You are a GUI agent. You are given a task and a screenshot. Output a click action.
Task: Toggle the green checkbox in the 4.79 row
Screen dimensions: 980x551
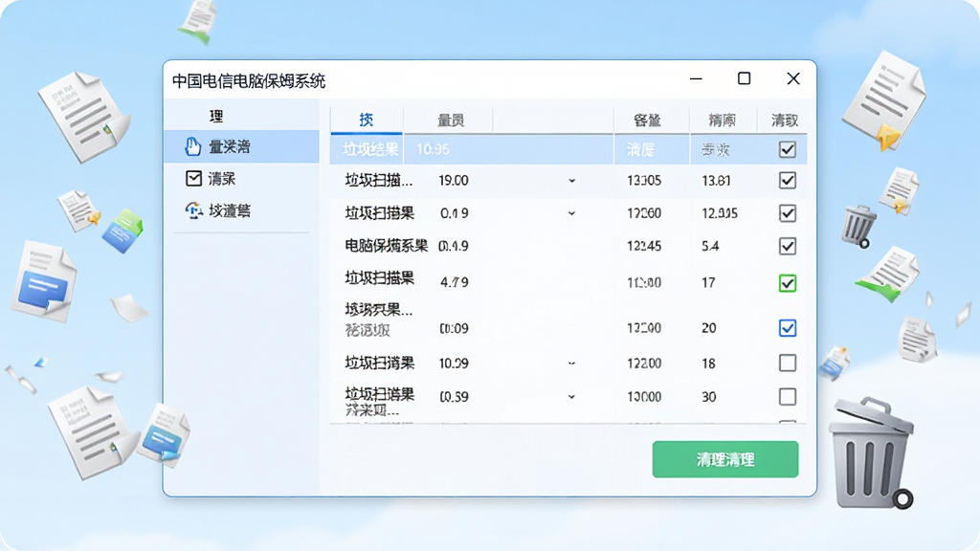click(788, 283)
